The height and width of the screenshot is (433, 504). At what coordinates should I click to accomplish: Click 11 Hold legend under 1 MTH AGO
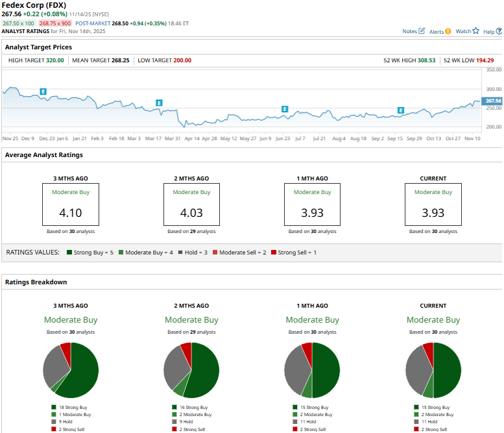pos(304,421)
